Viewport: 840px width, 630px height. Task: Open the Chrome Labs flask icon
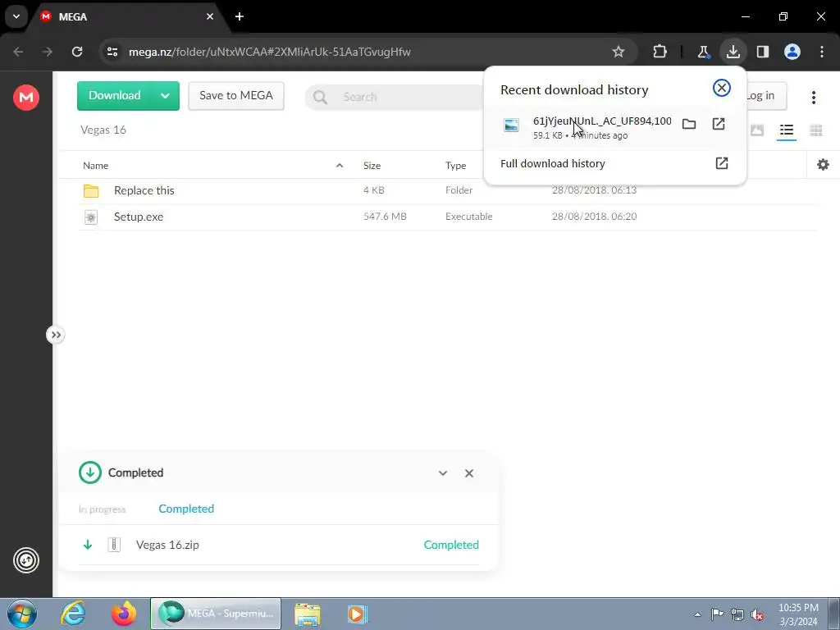click(x=703, y=52)
